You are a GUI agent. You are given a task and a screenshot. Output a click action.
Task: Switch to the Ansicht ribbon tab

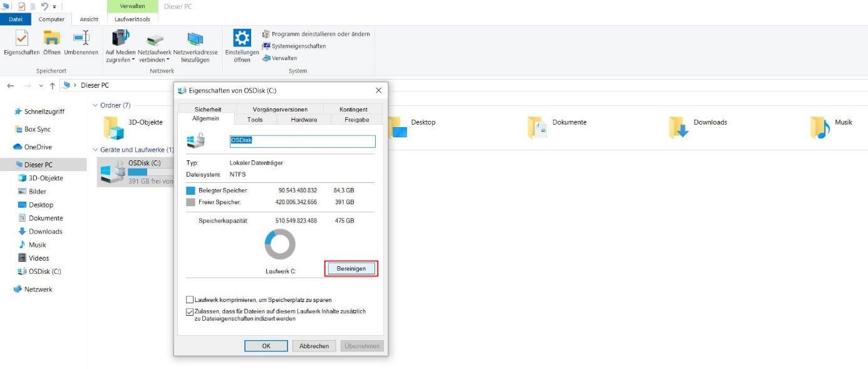tap(89, 19)
